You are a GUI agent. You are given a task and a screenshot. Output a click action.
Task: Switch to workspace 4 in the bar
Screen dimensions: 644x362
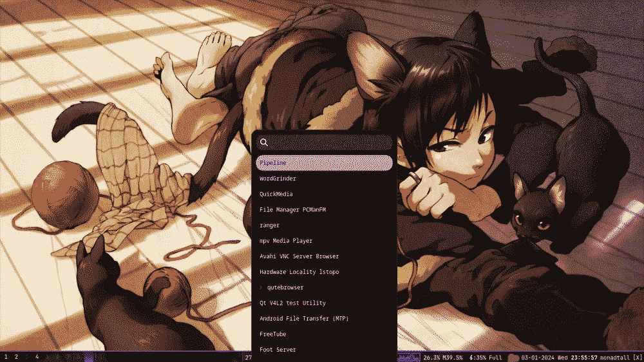click(37, 357)
